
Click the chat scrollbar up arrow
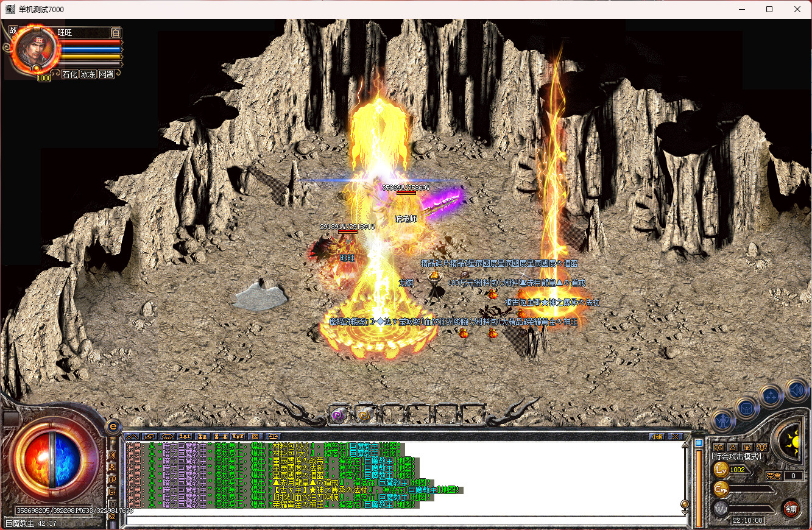pyautogui.click(x=685, y=445)
